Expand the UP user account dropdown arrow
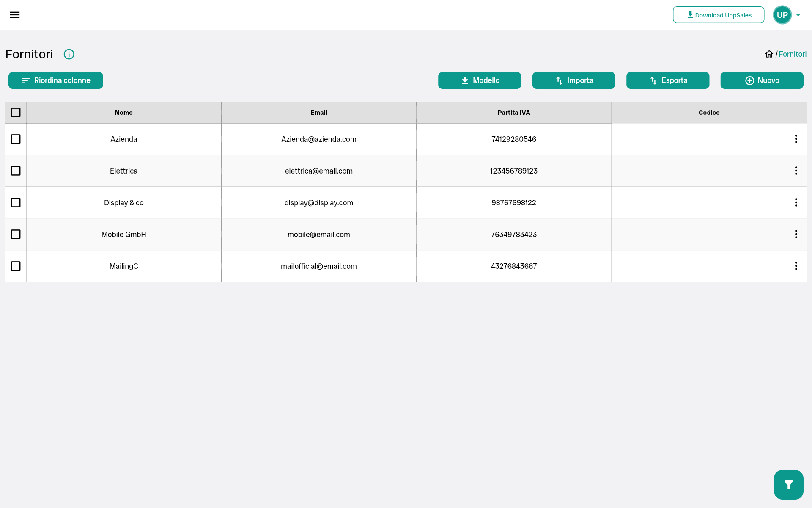812x508 pixels. [x=798, y=15]
